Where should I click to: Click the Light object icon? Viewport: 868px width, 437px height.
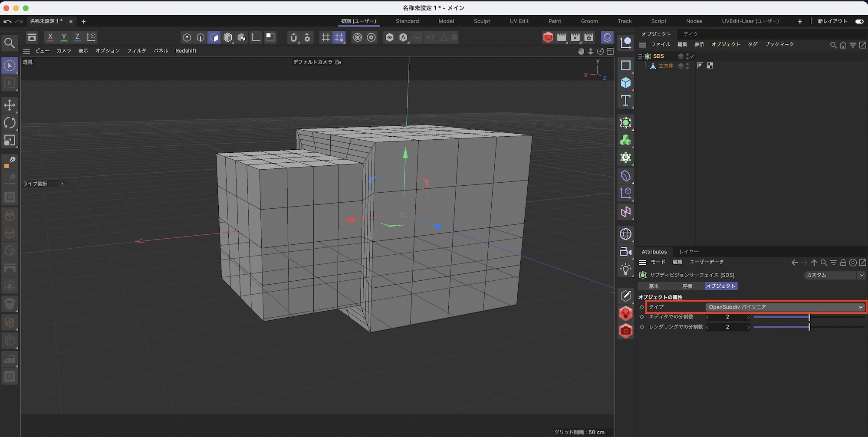[x=625, y=269]
